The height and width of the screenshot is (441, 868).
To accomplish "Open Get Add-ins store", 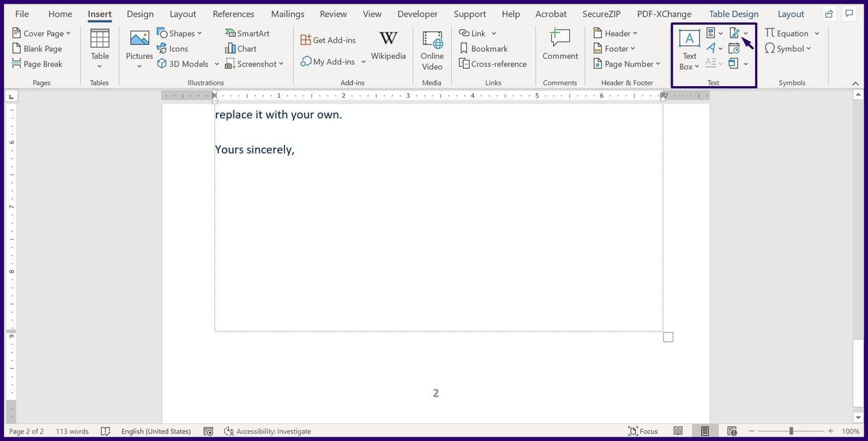I will [328, 40].
